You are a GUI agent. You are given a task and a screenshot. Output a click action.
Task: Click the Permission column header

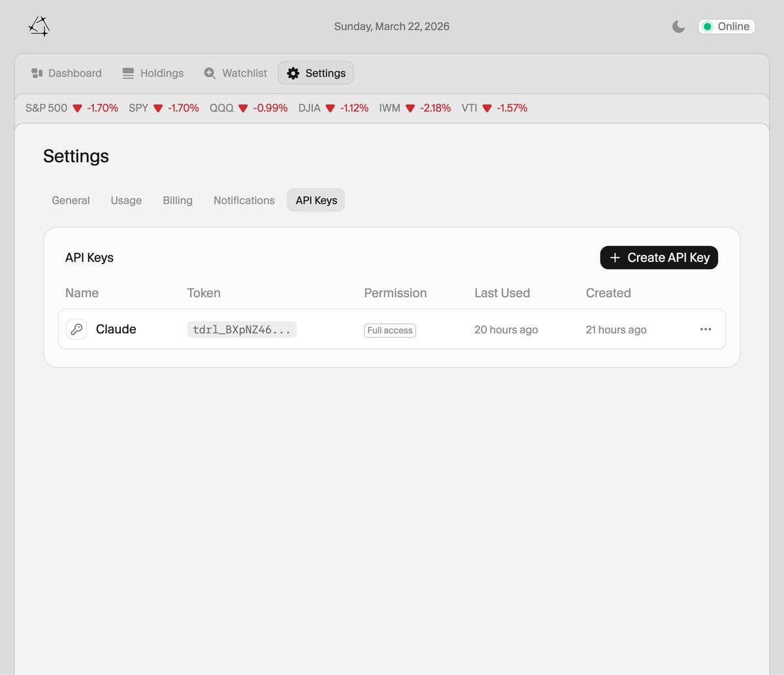tap(395, 293)
